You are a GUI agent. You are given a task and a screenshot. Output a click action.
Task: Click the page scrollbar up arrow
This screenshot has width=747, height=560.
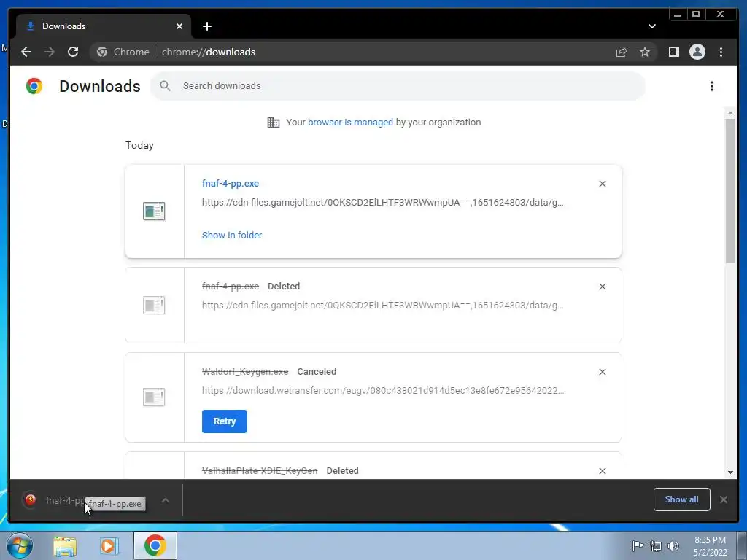click(x=730, y=113)
